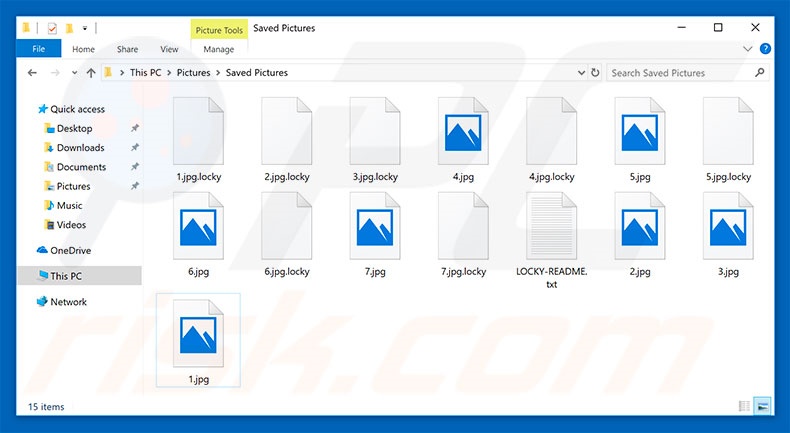Open the Home ribbon tab
This screenshot has height=433, width=790.
coord(83,49)
